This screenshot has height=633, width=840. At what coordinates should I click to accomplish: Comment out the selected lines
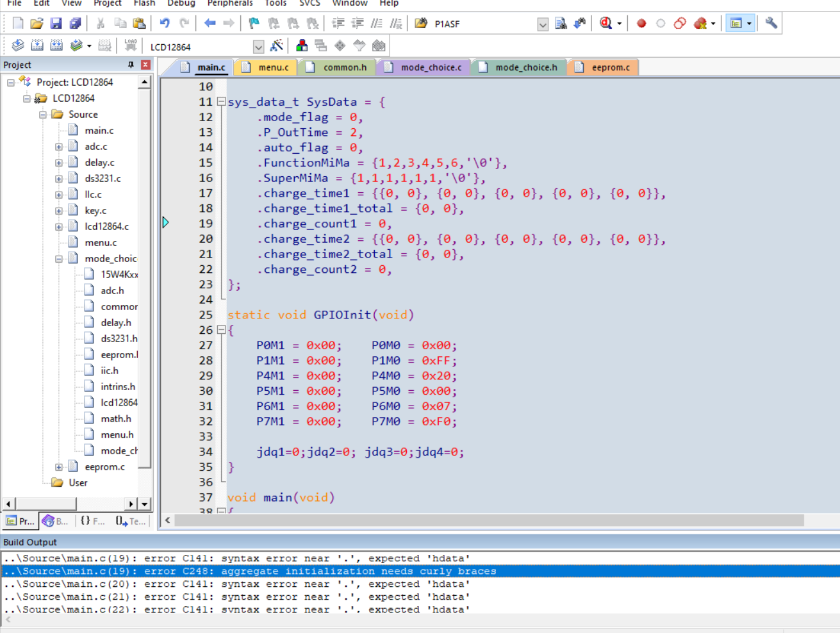[377, 24]
